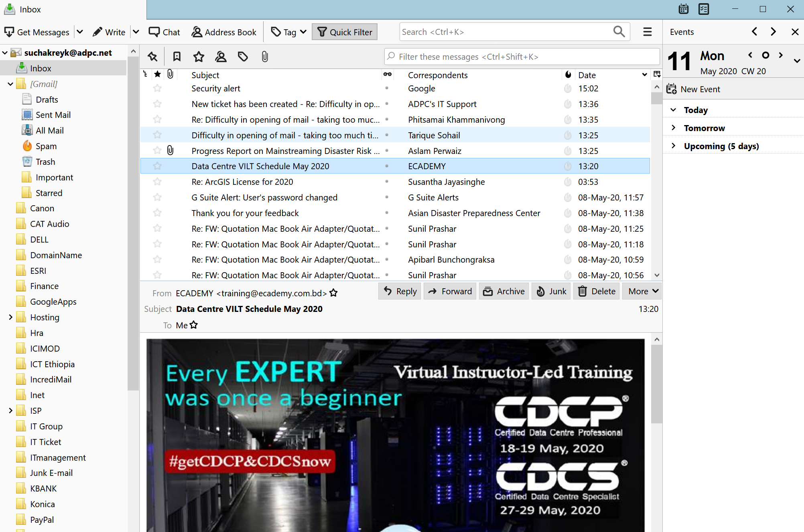Filter messages by contact icon
The width and height of the screenshot is (804, 532).
221,57
